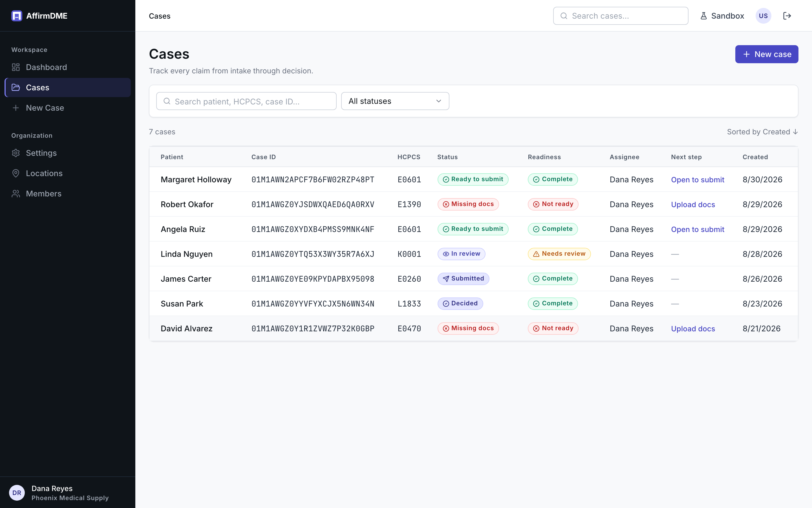Click the Sandbox flask icon
Viewport: 812px width, 508px height.
click(704, 16)
